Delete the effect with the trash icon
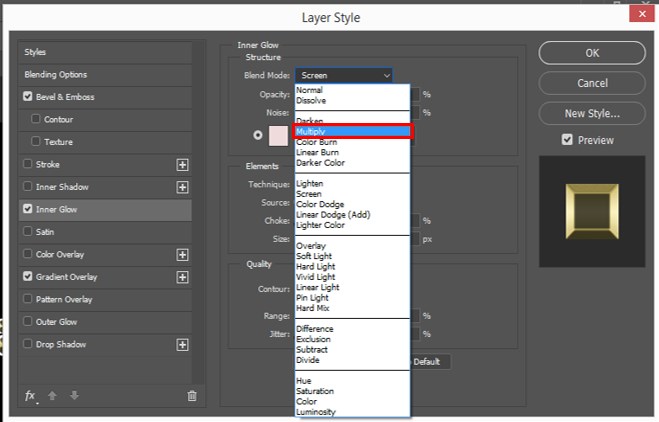The height and width of the screenshot is (422, 659). [192, 396]
